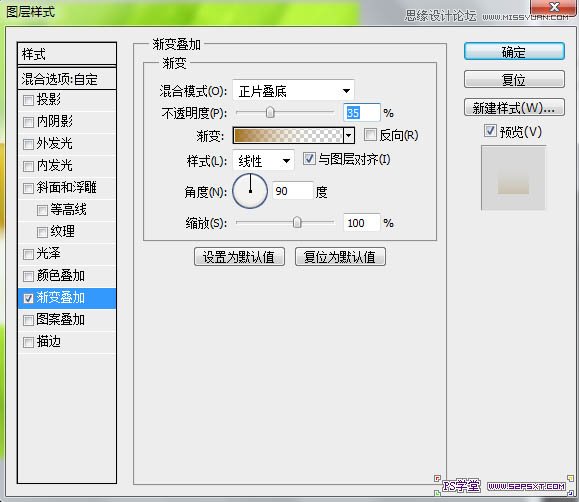Toggle the 反向(R) reverse checkbox
The image size is (579, 502).
click(370, 135)
